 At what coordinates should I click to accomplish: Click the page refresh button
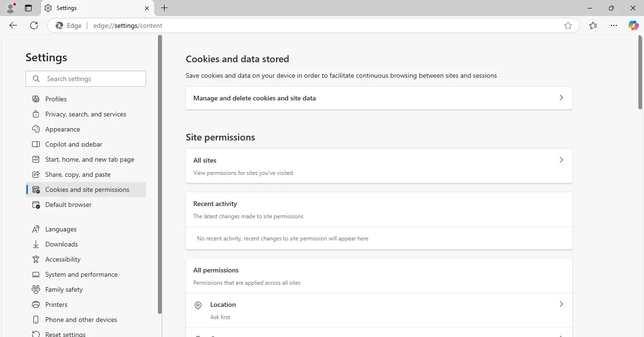[33, 25]
